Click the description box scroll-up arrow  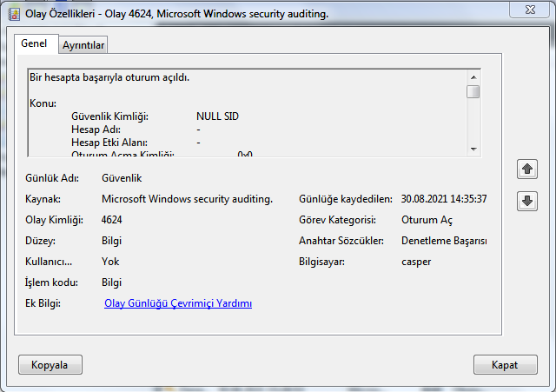tap(473, 76)
